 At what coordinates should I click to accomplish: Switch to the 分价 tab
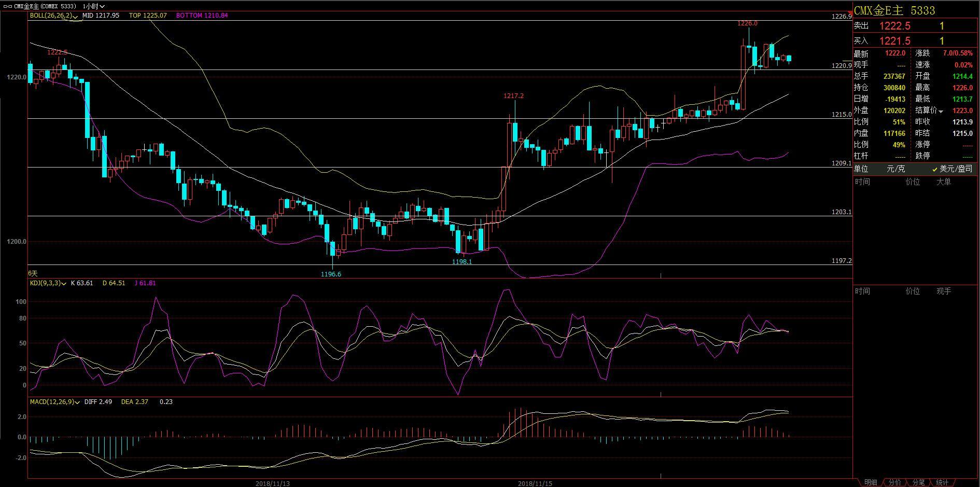coord(894,482)
